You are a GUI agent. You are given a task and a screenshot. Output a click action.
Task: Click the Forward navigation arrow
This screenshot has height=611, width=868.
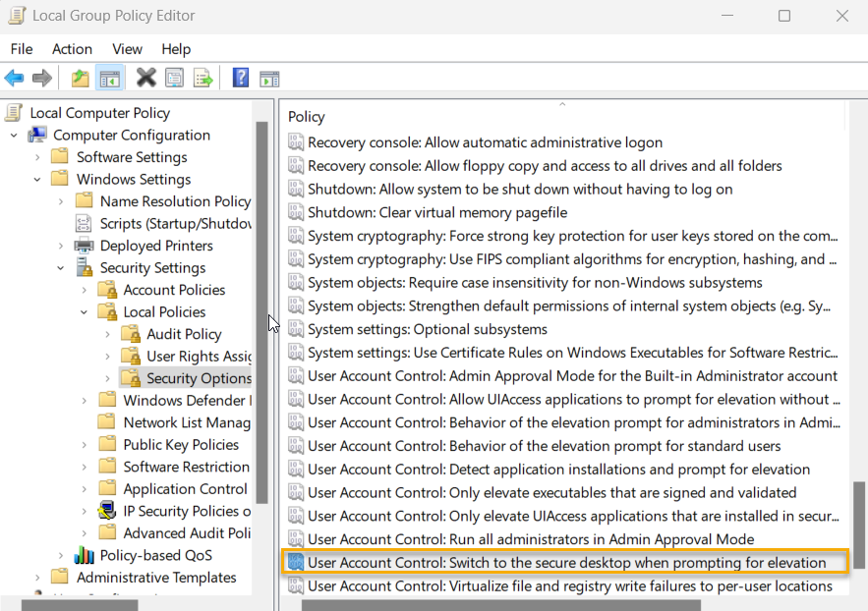[x=42, y=78]
